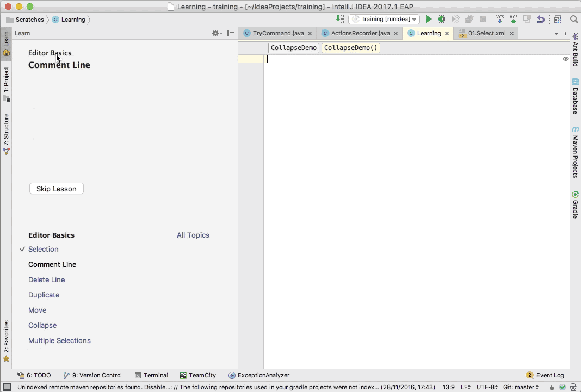Revert changes with the undo arrow icon

pyautogui.click(x=541, y=19)
